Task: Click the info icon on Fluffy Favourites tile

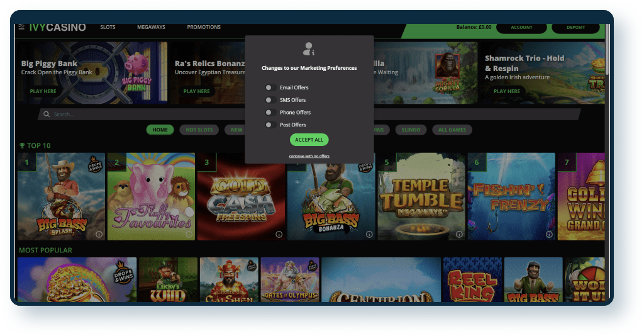Action: coord(189,234)
